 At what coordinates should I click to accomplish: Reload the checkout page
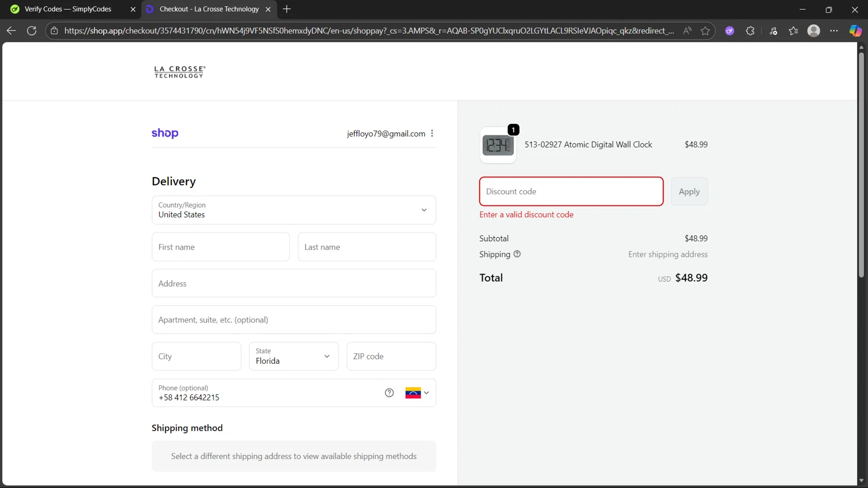coord(32,31)
